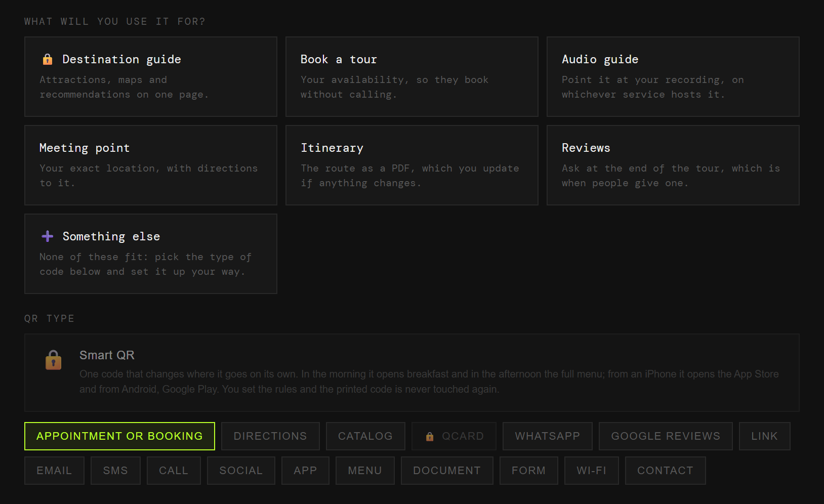Screen dimensions: 824x504
Task: Click the lock icon on Destination guide
Action: [48, 59]
